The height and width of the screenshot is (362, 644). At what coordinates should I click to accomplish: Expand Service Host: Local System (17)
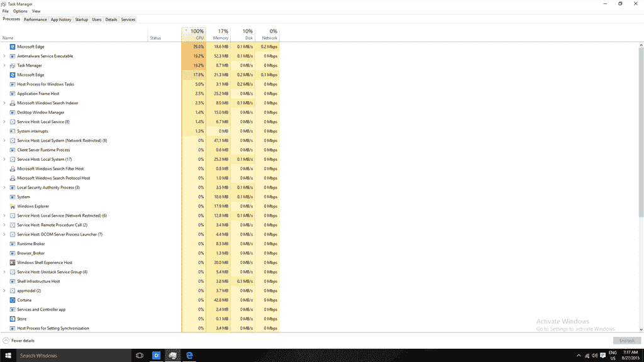point(4,159)
